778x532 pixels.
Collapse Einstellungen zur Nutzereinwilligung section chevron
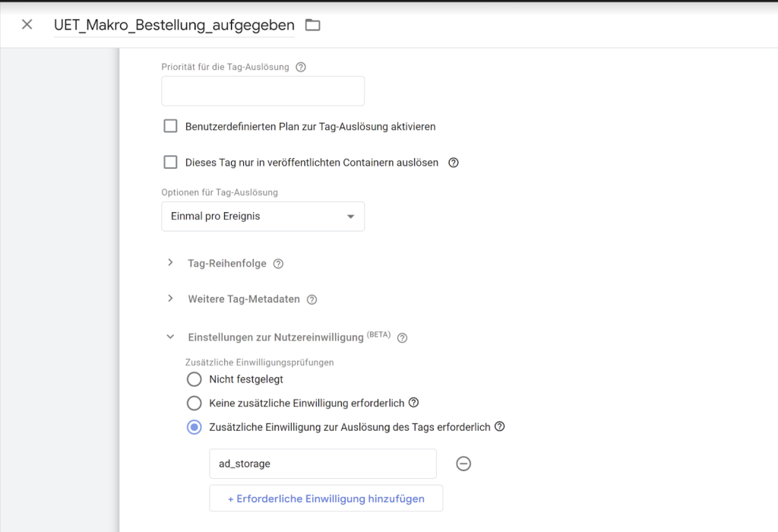[170, 337]
